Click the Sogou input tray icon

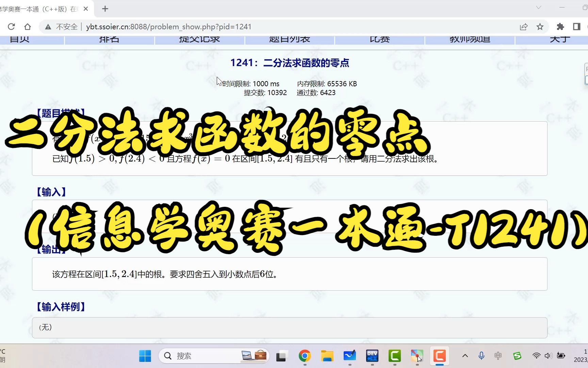pos(517,356)
